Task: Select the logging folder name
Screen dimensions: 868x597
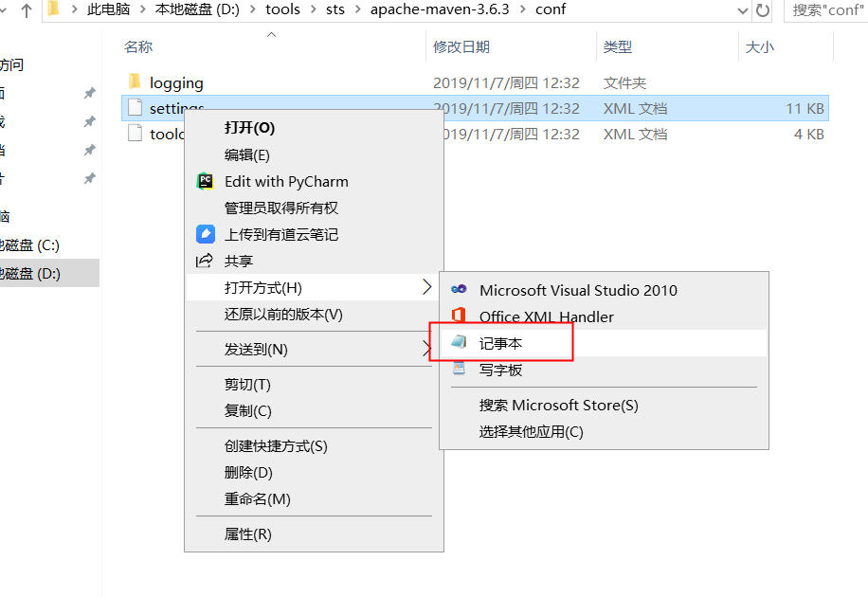Action: 176,83
